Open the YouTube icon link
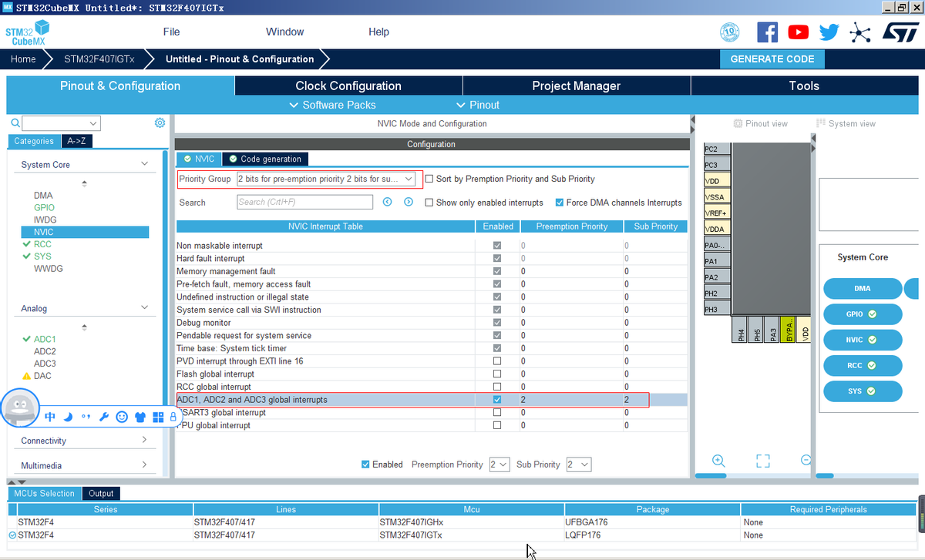 coord(799,32)
